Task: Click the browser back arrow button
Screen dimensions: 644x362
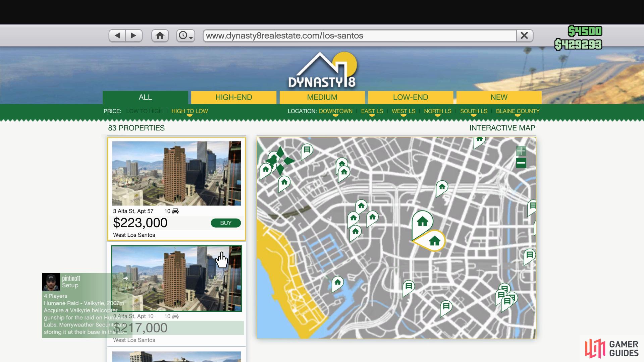Action: click(117, 36)
